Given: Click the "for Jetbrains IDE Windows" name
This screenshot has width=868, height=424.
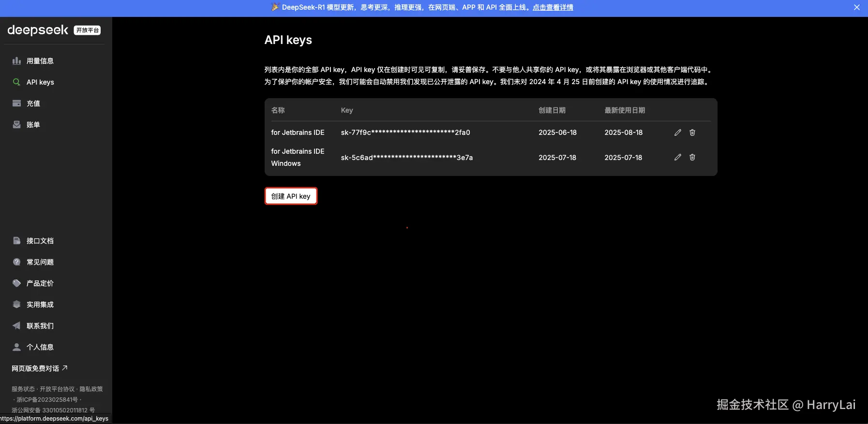Looking at the screenshot, I should click(x=298, y=157).
